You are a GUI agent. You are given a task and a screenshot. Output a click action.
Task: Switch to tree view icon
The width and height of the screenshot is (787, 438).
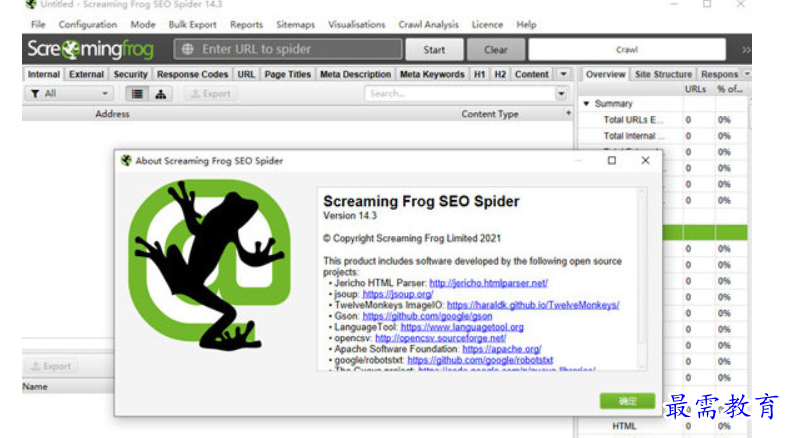161,94
